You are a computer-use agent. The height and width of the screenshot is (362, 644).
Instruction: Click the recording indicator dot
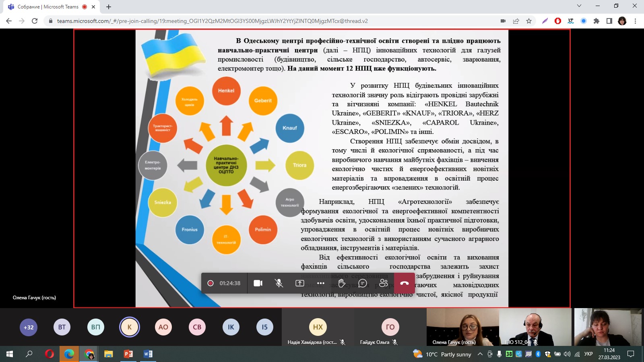pyautogui.click(x=210, y=283)
